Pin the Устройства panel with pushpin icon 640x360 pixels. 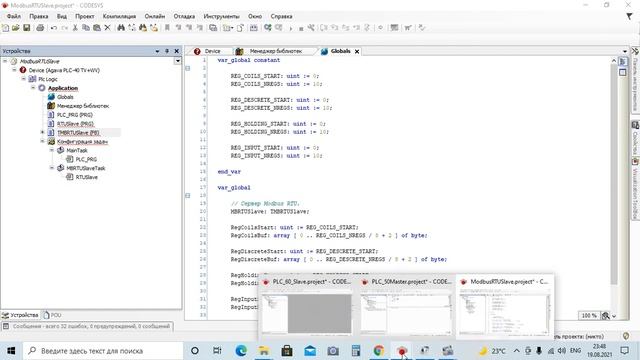pos(167,51)
